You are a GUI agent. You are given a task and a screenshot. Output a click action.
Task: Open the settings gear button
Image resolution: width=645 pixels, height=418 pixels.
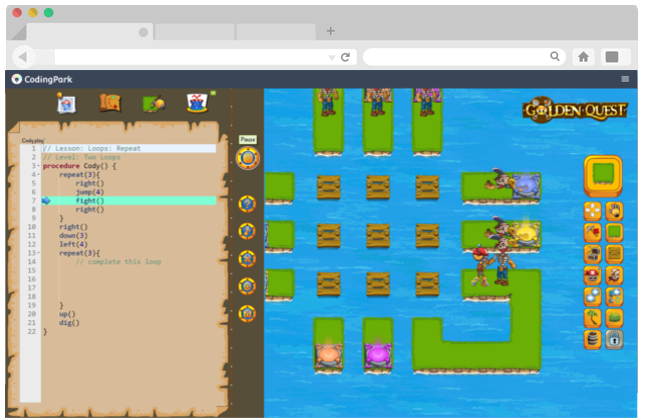247,286
